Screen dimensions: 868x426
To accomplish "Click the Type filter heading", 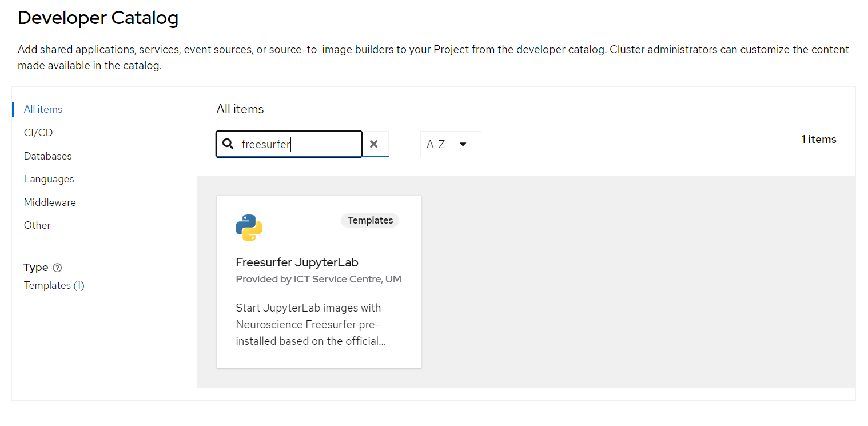I will coord(35,268).
